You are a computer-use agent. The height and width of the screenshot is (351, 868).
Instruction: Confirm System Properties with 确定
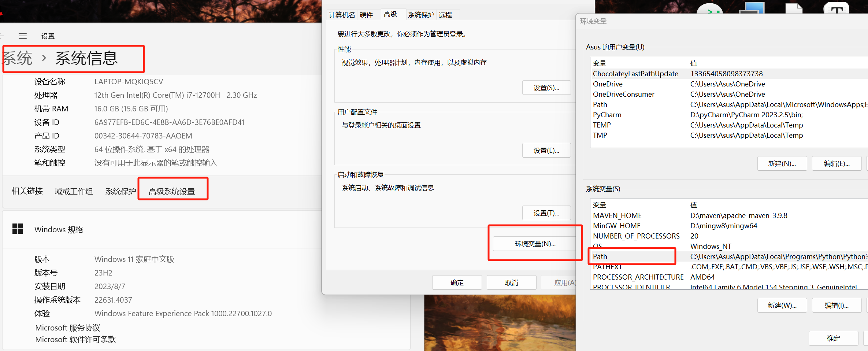[x=457, y=282]
